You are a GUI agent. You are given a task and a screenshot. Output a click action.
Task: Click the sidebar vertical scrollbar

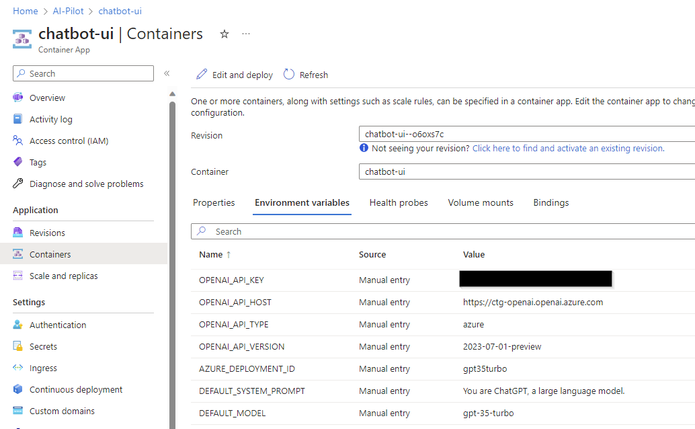coord(172,266)
